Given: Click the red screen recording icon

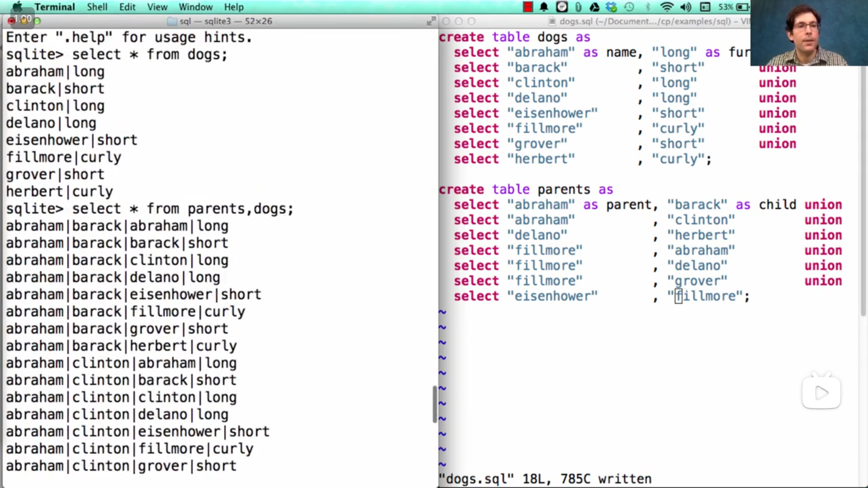Looking at the screenshot, I should click(528, 7).
